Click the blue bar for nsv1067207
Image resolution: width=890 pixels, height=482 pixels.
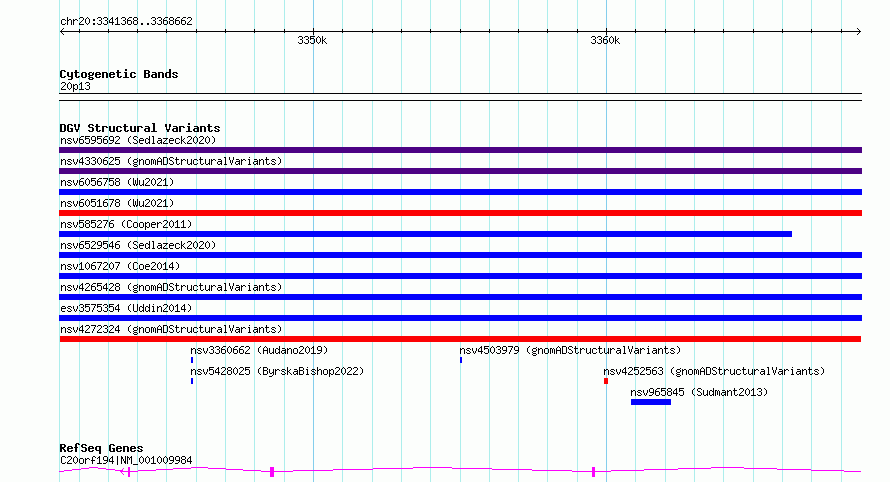point(460,276)
